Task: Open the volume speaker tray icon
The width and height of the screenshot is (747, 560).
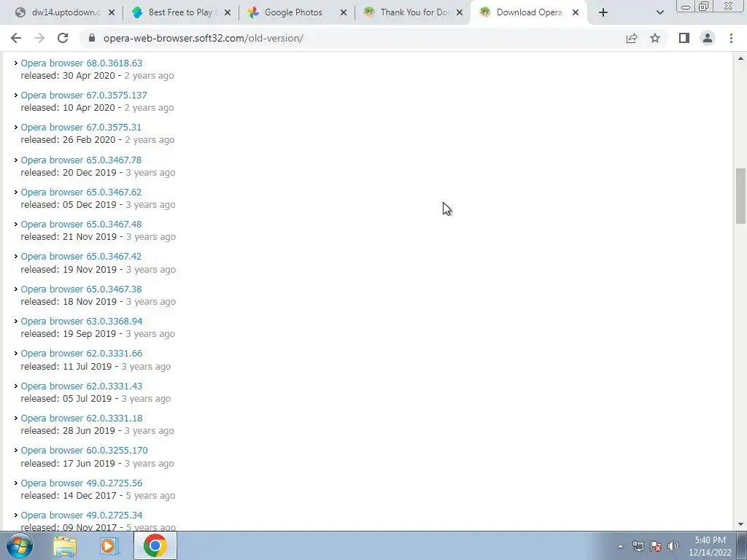Action: [x=673, y=546]
